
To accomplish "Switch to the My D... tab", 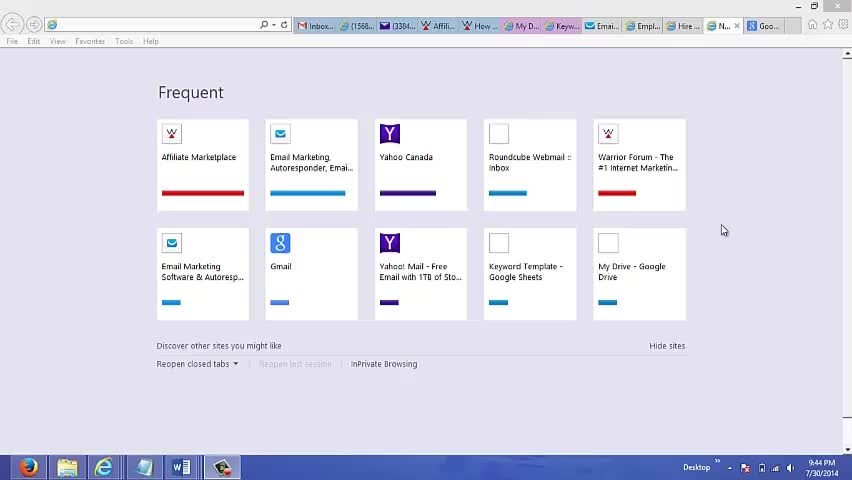I will pyautogui.click(x=521, y=26).
